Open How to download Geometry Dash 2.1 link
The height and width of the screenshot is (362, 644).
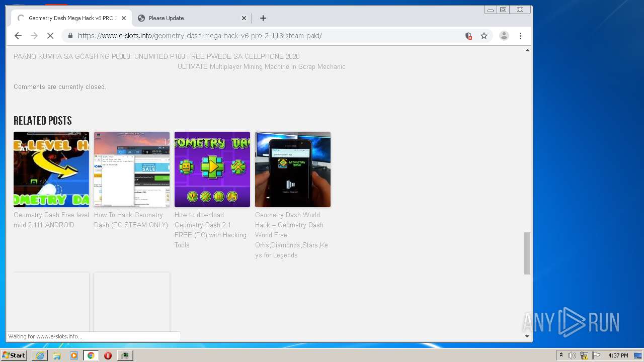(210, 230)
